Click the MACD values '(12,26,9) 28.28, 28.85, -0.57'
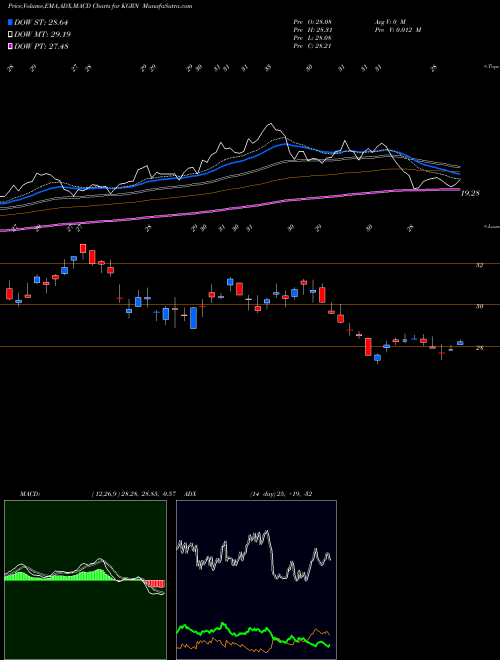Screen dimensions: 500x660 coord(133,494)
